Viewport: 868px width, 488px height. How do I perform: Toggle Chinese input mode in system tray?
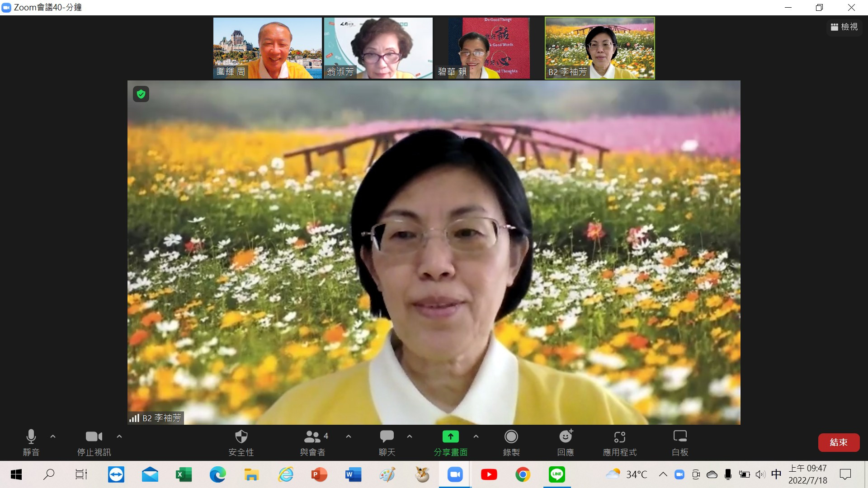point(776,474)
